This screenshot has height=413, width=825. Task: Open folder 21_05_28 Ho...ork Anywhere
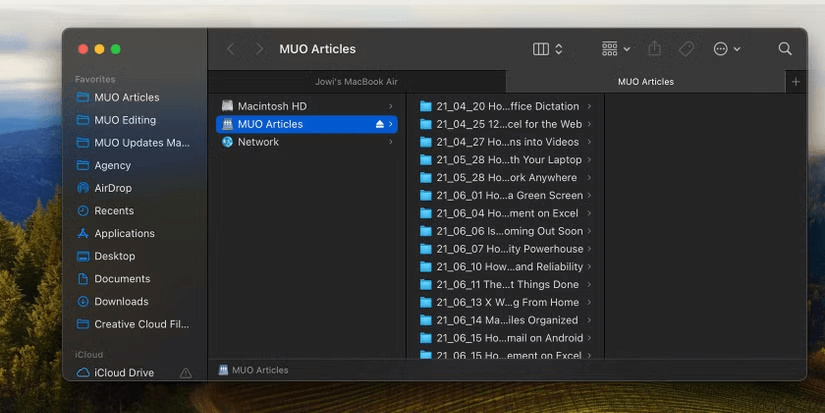tap(506, 177)
